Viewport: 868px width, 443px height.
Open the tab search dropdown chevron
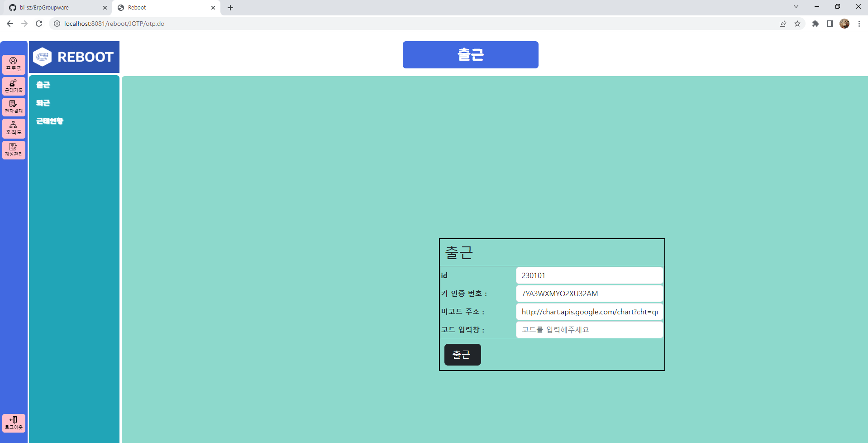pos(796,7)
